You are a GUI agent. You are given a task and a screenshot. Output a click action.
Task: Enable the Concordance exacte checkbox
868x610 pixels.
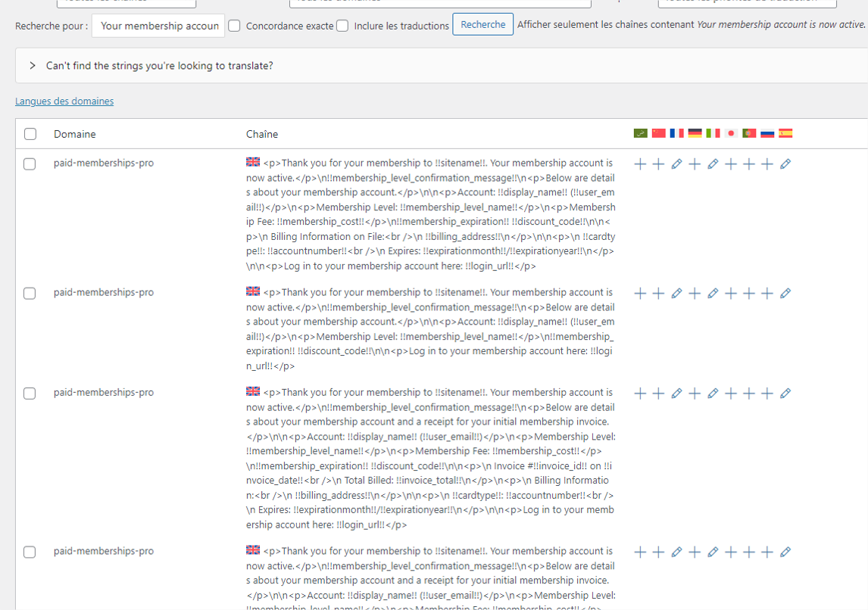[235, 26]
